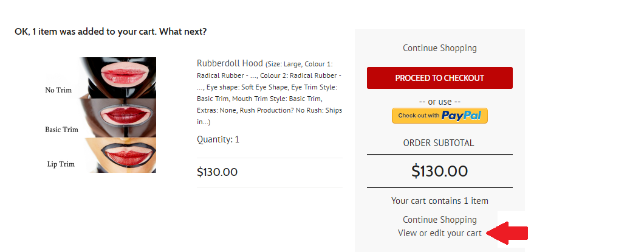Open the Rubberdoll Hood product title
This screenshot has width=644, height=252.
(230, 63)
